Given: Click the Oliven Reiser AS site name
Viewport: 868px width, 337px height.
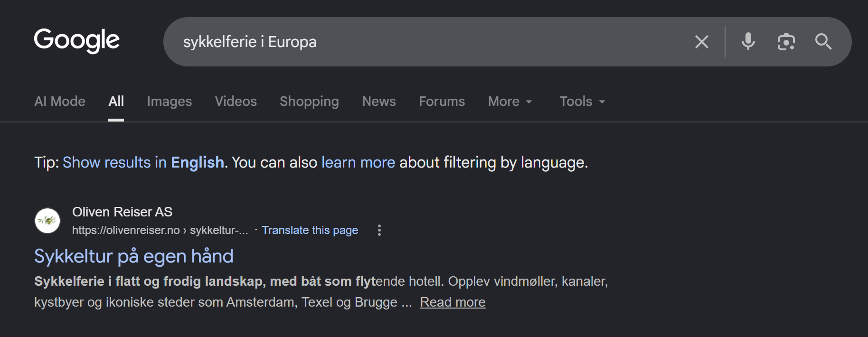Looking at the screenshot, I should click(122, 212).
